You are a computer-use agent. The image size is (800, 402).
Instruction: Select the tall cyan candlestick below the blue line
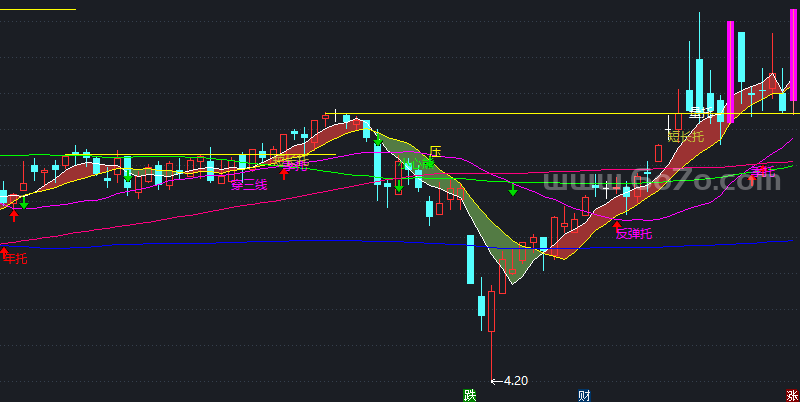(470, 258)
